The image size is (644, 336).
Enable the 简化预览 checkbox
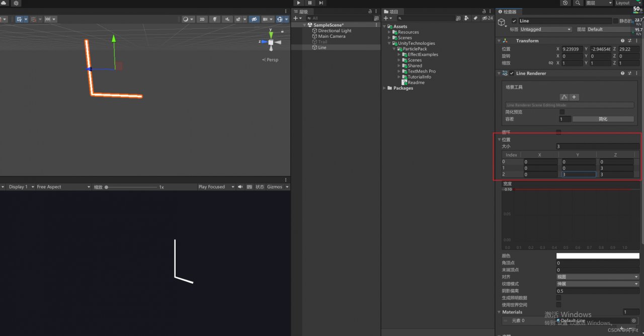click(x=562, y=112)
